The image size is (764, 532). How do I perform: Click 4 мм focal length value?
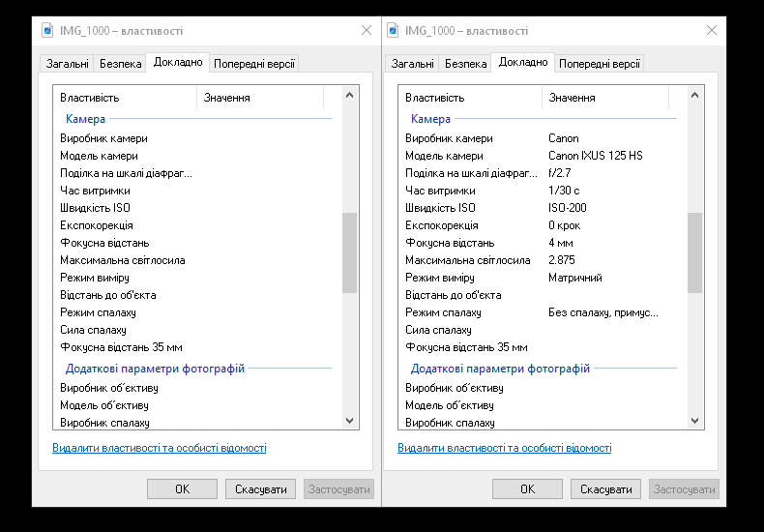coord(560,243)
